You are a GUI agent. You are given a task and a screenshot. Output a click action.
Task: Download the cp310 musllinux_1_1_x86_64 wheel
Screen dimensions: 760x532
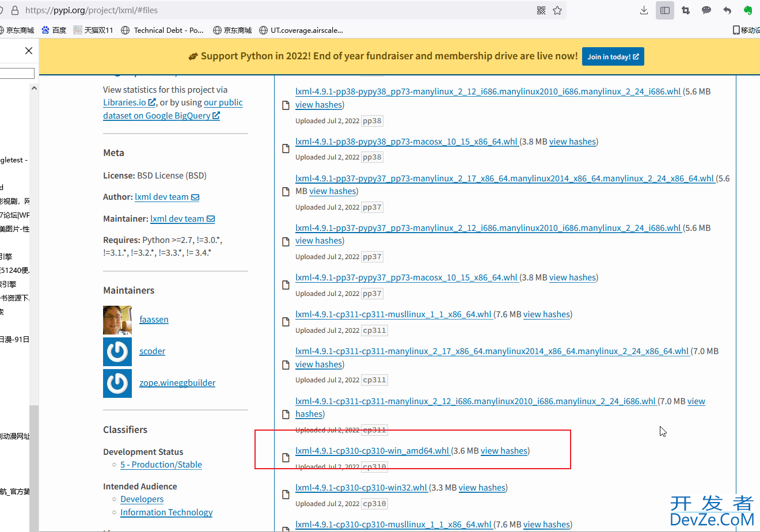[394, 525]
